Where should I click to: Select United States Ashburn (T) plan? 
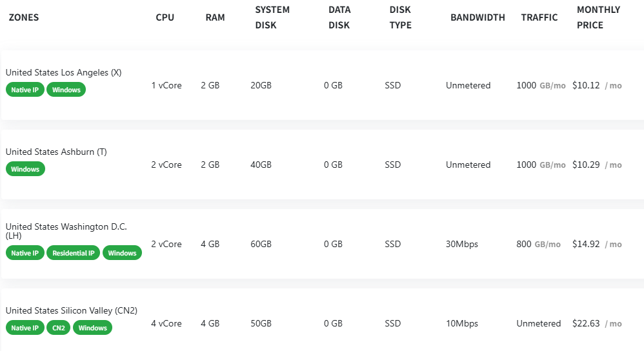56,152
